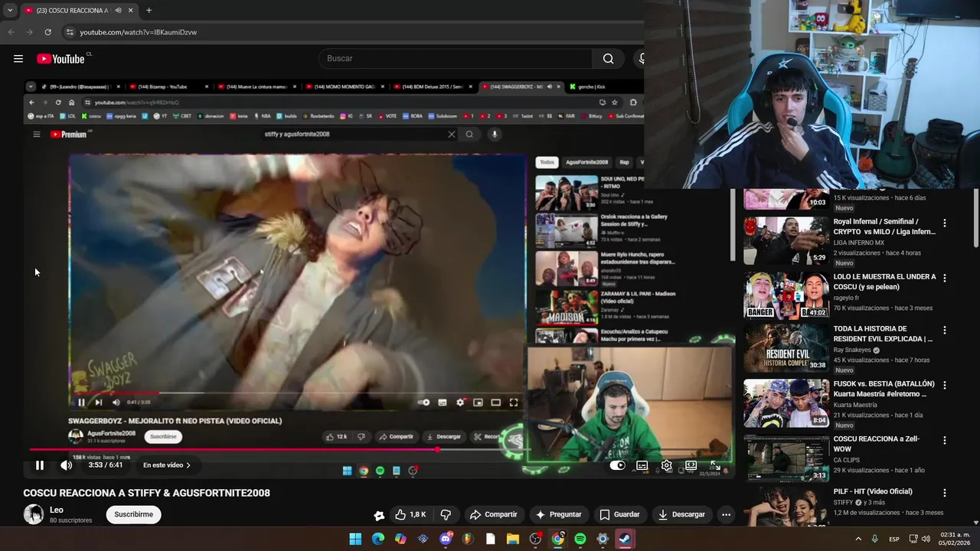Click the Chrome taskbar icon

pos(557,539)
